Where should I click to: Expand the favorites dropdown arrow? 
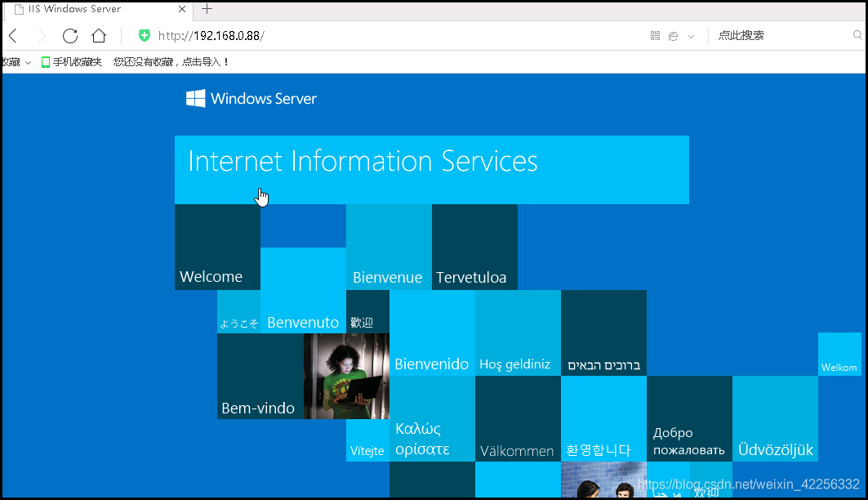click(x=29, y=63)
